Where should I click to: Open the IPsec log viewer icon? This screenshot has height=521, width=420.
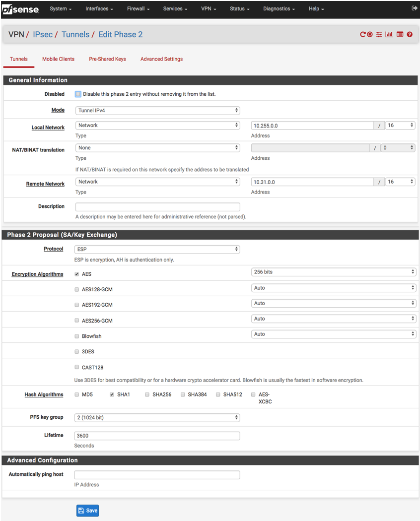[x=400, y=34]
